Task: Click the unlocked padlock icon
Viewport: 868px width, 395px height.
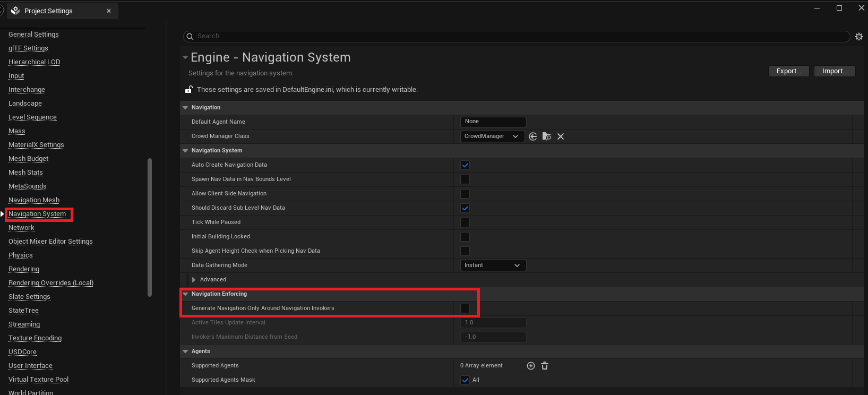Action: point(188,89)
